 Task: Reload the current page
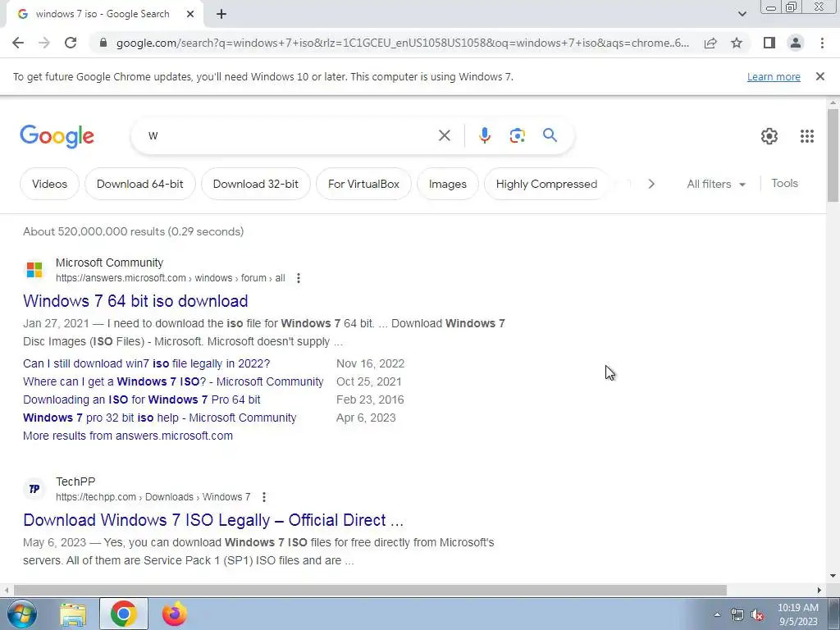[71, 43]
